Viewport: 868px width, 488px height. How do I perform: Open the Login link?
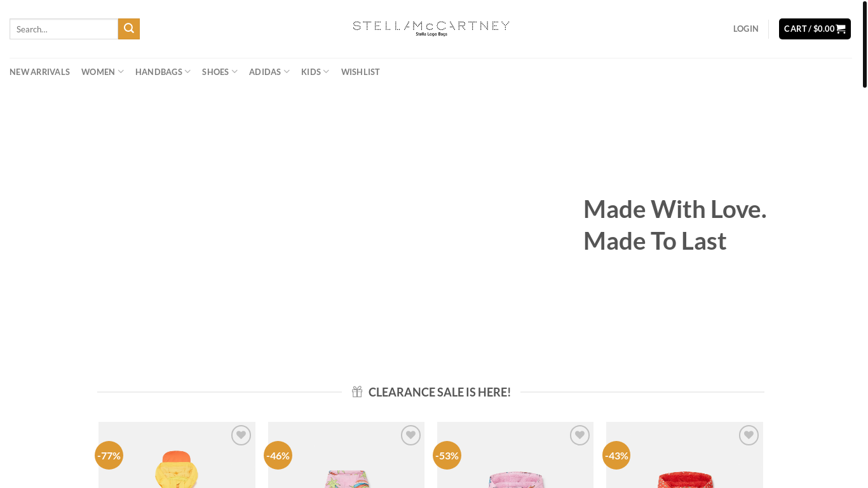[x=745, y=29]
